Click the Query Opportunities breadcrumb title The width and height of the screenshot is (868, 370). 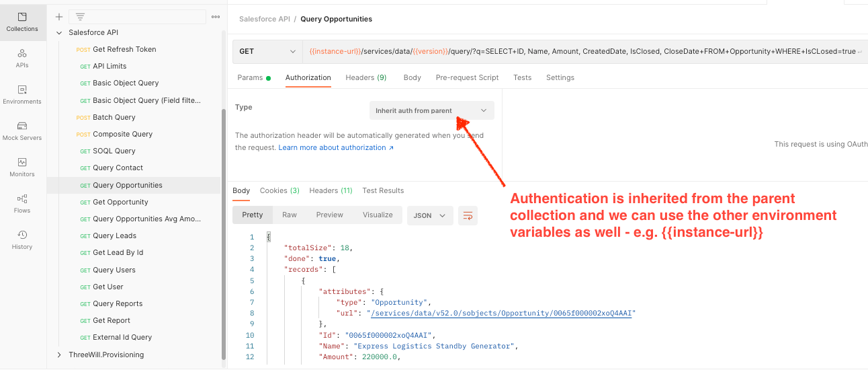tap(336, 19)
